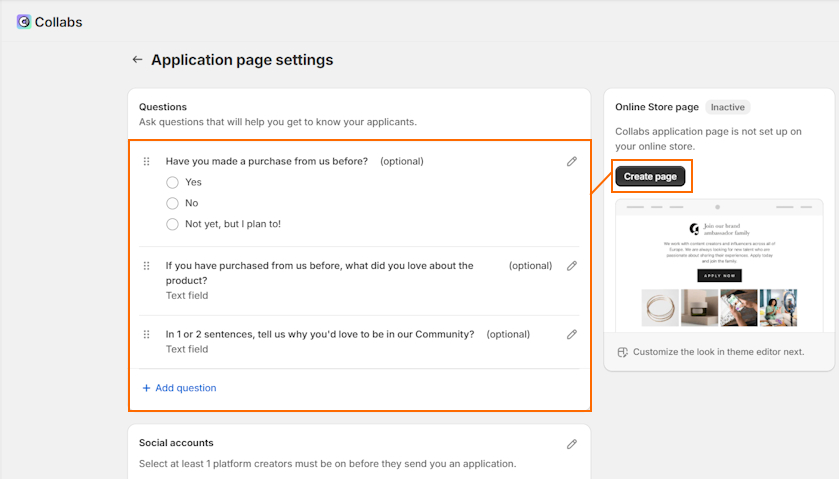Click the Create page button
This screenshot has height=479, width=839.
point(650,176)
